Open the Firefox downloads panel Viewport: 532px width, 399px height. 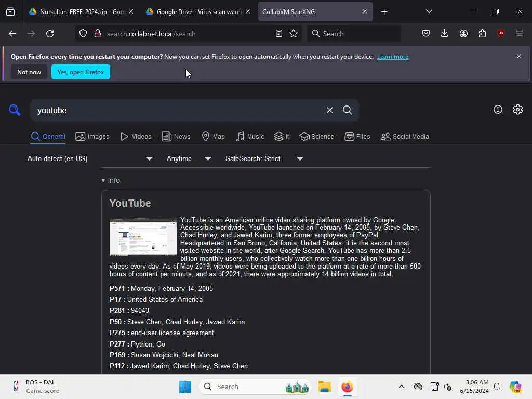pos(445,34)
